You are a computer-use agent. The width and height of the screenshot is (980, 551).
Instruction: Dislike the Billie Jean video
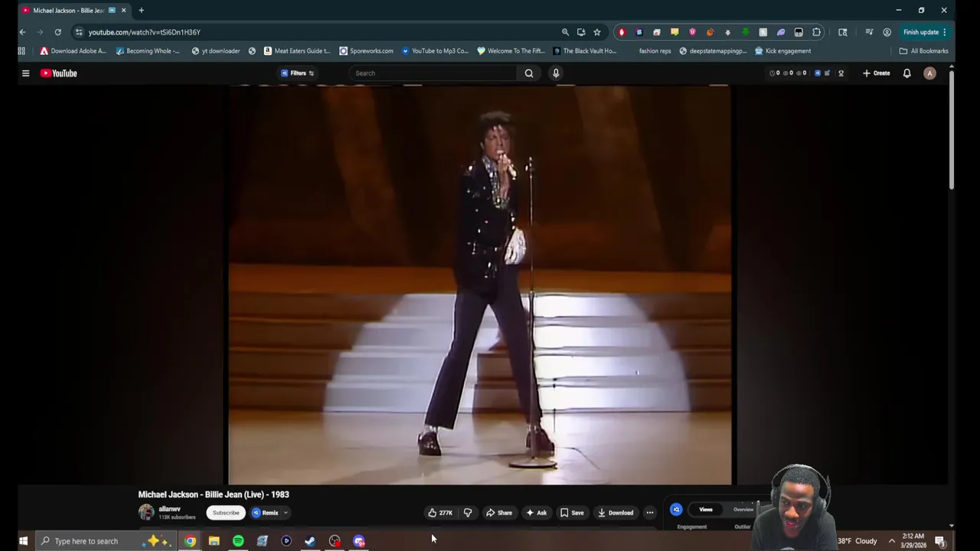point(468,513)
